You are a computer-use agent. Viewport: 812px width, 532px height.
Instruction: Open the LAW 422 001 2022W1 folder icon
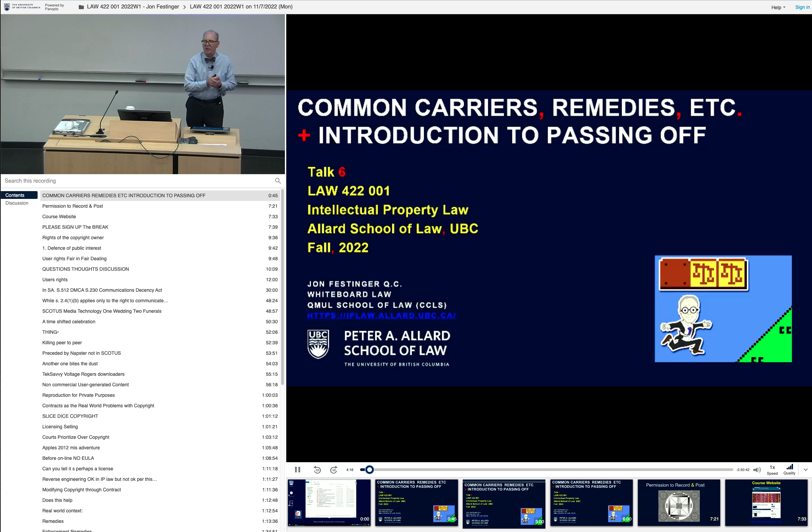81,7
